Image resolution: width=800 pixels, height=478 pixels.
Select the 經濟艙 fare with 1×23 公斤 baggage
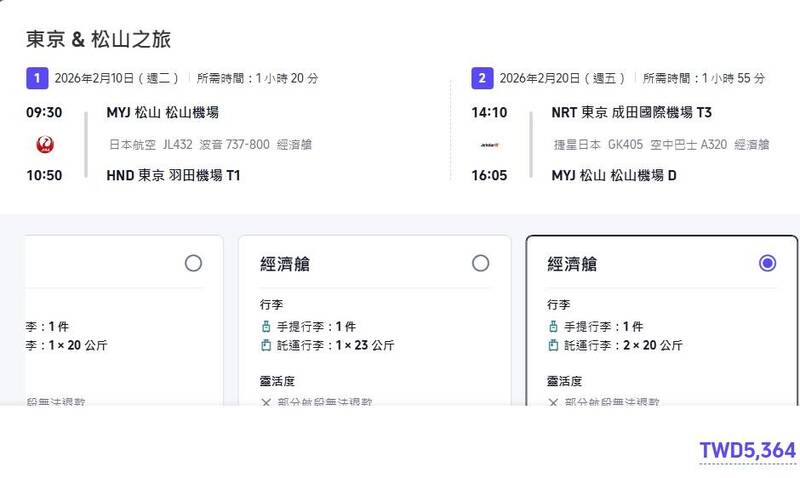pyautogui.click(x=480, y=263)
